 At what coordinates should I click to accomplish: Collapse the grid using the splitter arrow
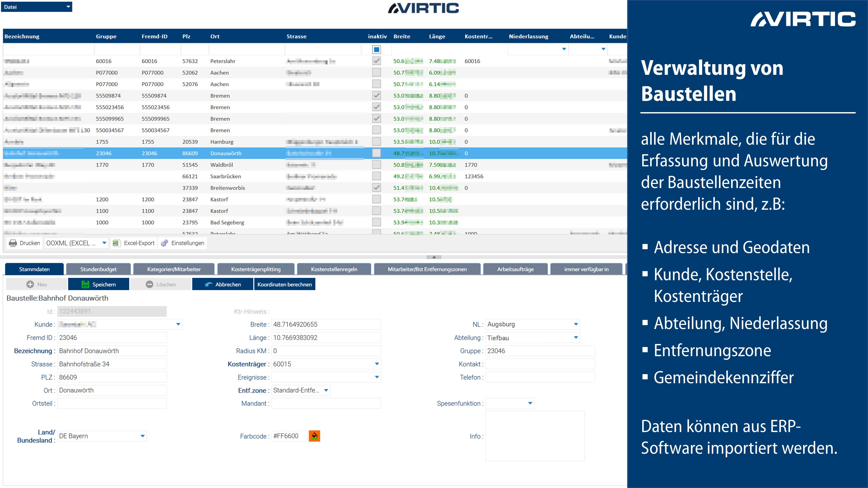coord(434,257)
